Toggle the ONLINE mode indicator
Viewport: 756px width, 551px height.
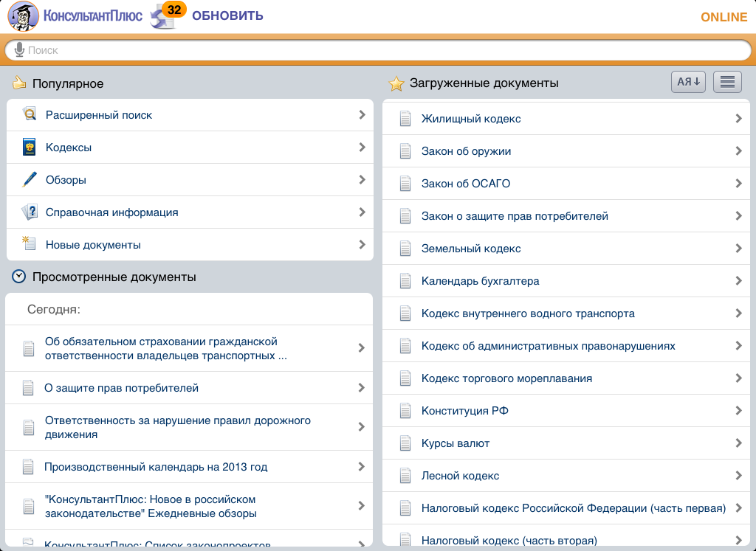click(724, 17)
